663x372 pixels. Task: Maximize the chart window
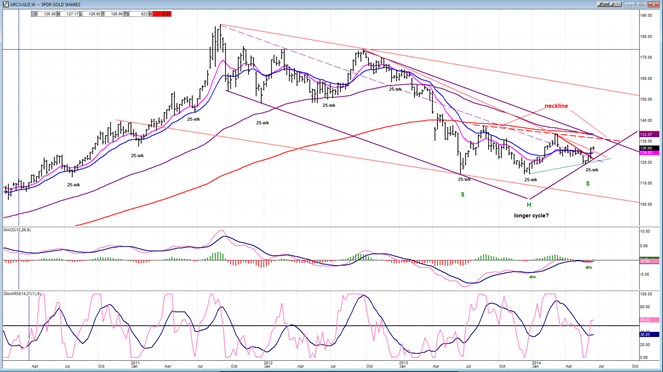pyautogui.click(x=641, y=4)
